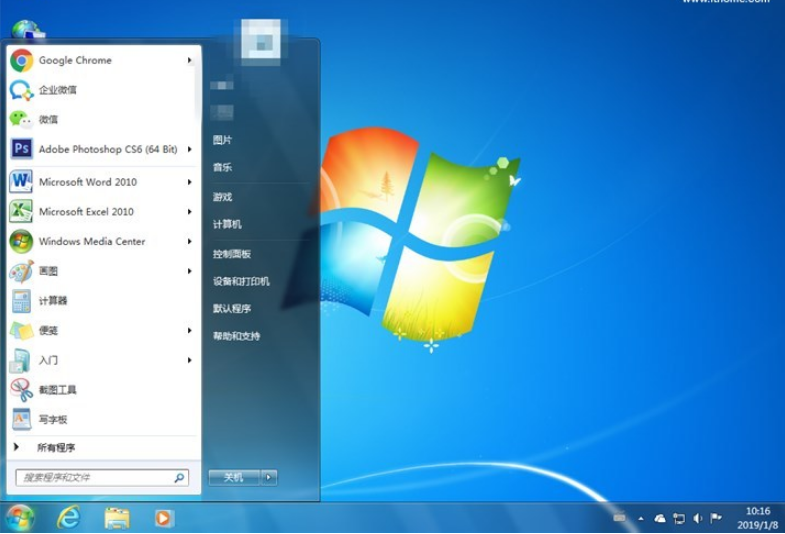Open 游戏 in the right pane

tap(222, 197)
